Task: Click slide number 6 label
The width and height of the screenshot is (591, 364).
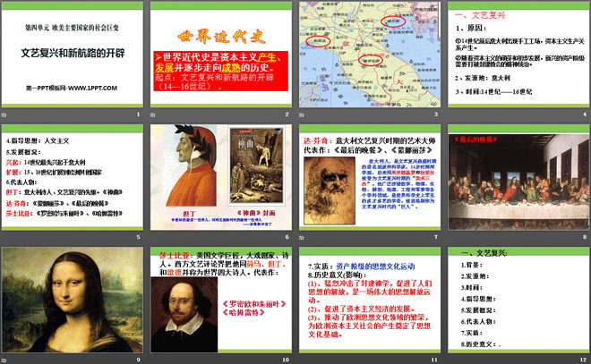Action: click(x=287, y=237)
